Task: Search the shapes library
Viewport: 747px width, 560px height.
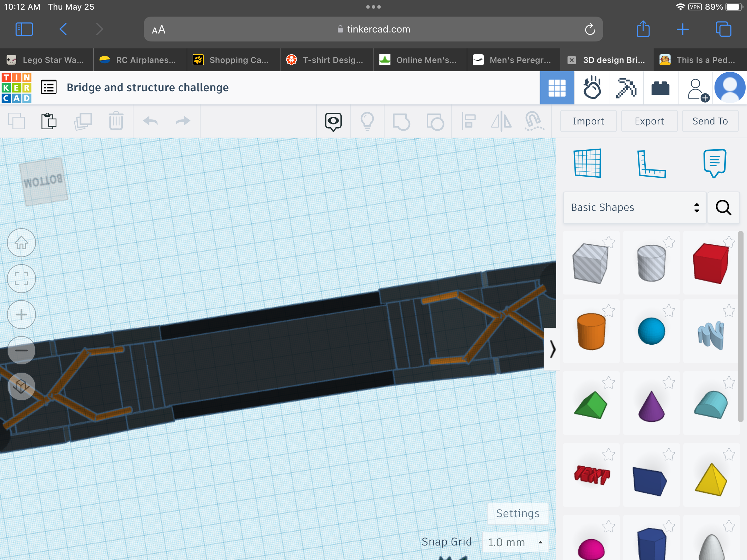Action: tap(723, 207)
